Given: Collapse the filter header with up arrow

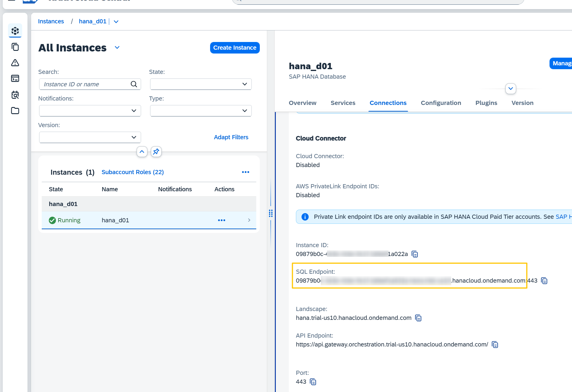Looking at the screenshot, I should (x=142, y=152).
